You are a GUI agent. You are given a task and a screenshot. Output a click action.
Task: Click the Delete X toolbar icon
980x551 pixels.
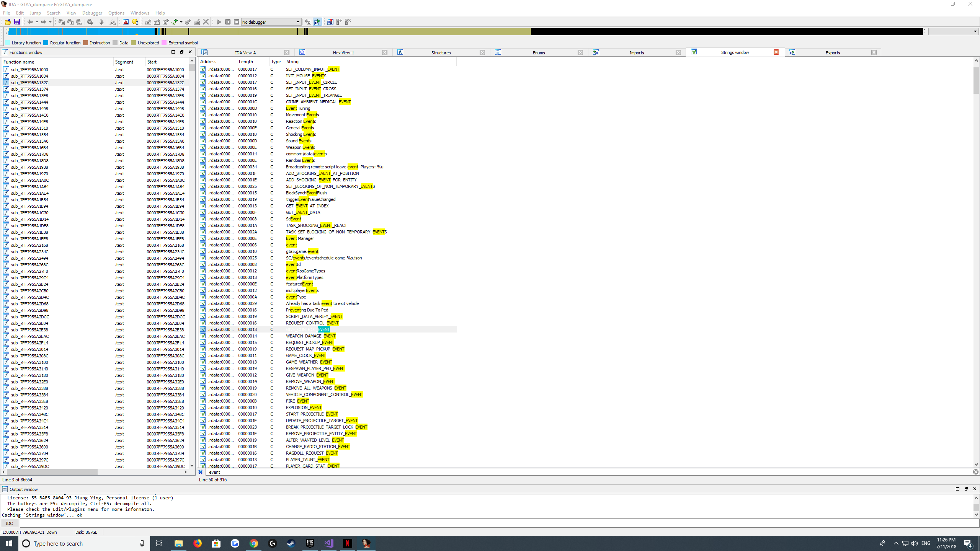pos(206,22)
